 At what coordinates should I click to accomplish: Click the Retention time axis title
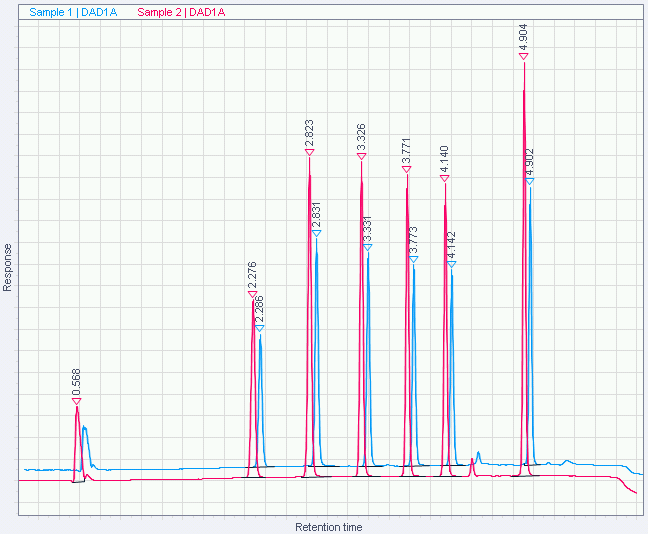point(329,527)
